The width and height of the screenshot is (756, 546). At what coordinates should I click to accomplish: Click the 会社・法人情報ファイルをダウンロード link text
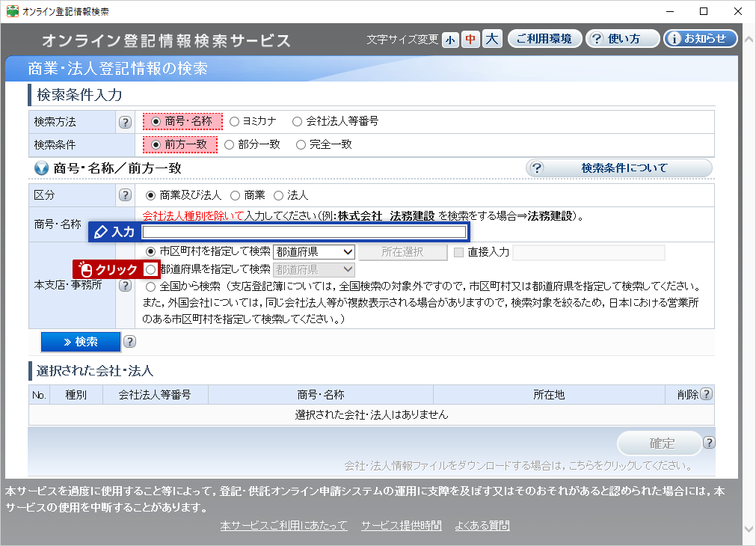coord(518,466)
